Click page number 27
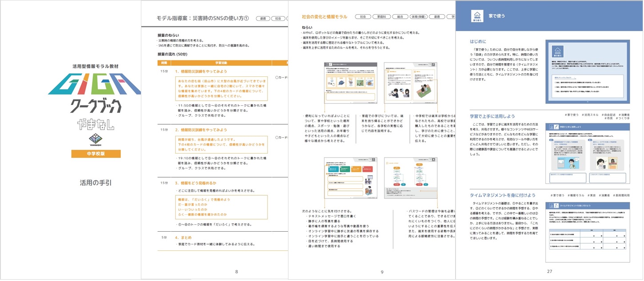Screen dimensions: 644x281 (549, 272)
